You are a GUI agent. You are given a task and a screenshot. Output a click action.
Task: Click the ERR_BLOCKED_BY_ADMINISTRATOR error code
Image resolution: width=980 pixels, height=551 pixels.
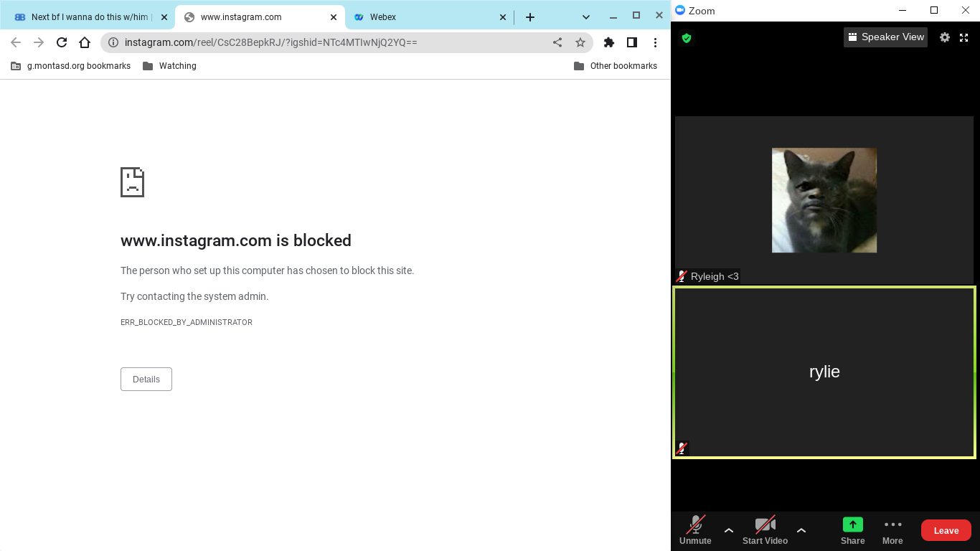coord(187,323)
